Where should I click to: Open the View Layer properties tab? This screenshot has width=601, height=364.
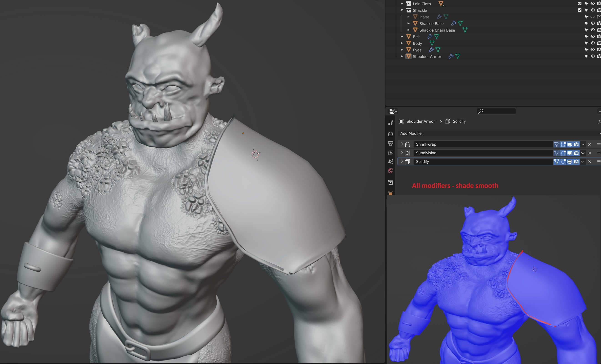(x=390, y=152)
